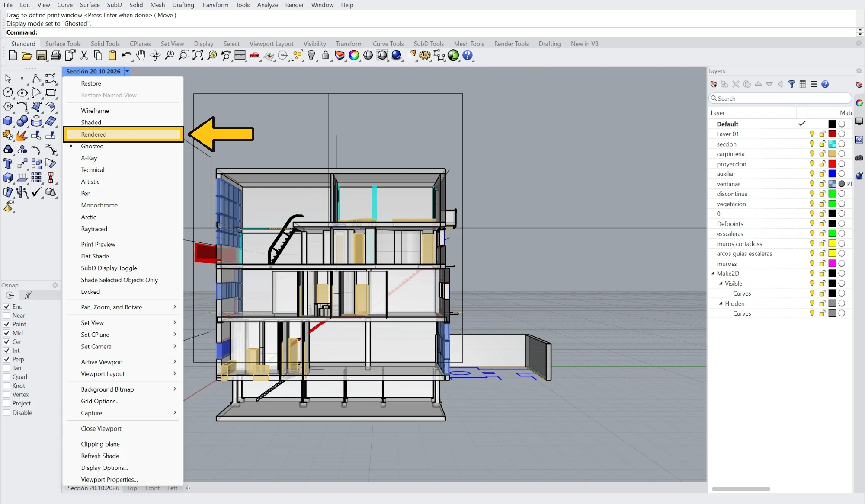Click the filter funnel icon in Layers panel
Image resolution: width=865 pixels, height=504 pixels.
pos(791,84)
